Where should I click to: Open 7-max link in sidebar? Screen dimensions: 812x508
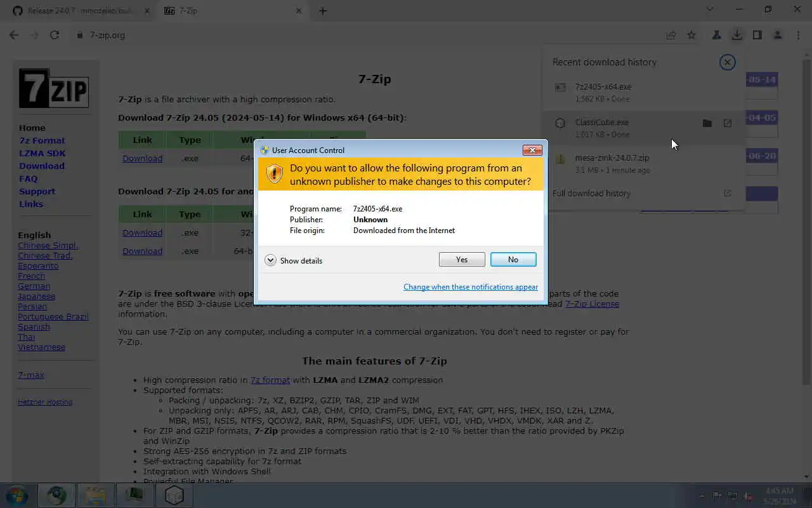tap(31, 375)
